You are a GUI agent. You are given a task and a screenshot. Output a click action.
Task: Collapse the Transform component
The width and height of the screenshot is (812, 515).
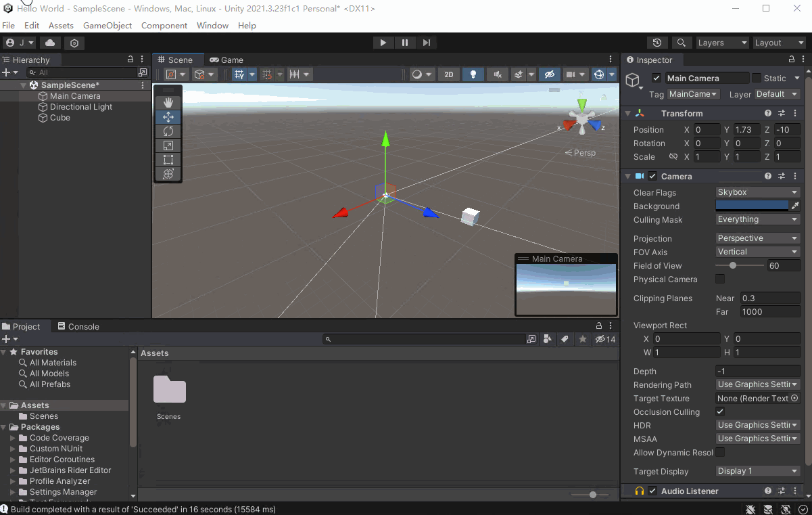click(x=627, y=114)
